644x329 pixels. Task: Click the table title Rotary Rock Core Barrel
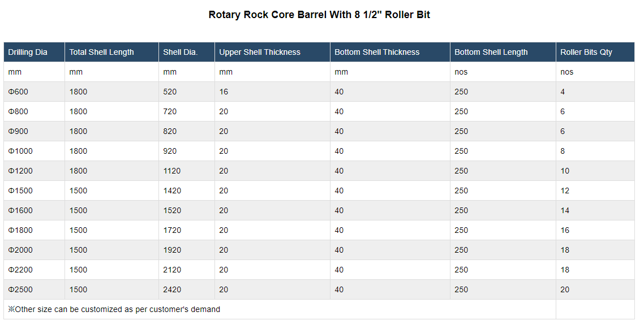[x=319, y=15]
